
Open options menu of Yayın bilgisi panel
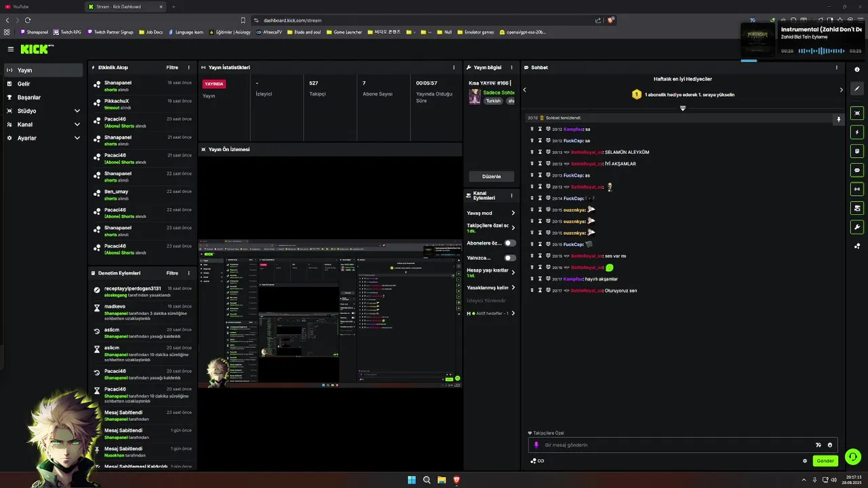[x=513, y=68]
